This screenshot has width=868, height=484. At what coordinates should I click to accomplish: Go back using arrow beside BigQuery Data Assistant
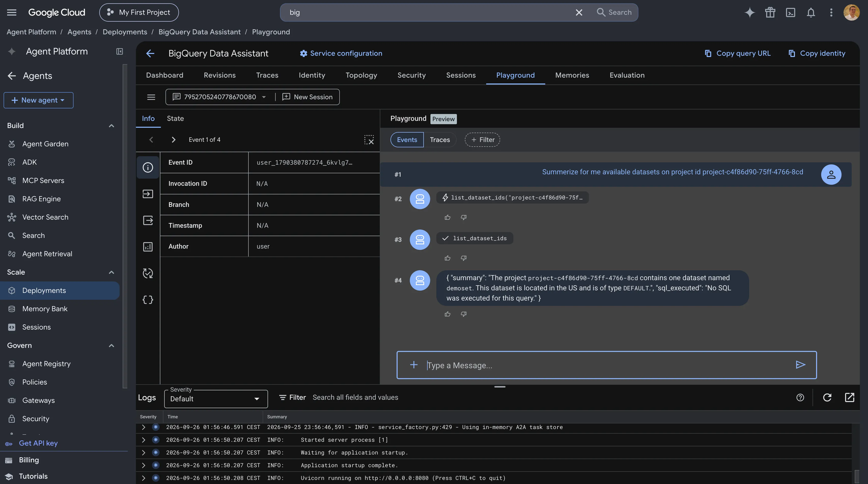(x=150, y=53)
